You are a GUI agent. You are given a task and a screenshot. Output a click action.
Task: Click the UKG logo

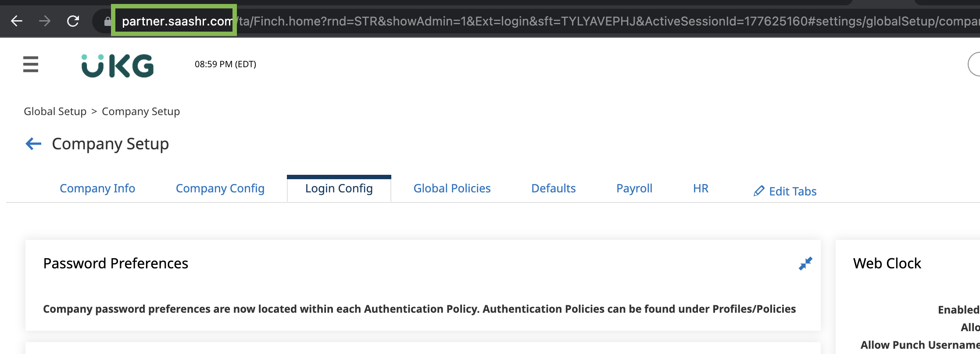[x=118, y=66]
